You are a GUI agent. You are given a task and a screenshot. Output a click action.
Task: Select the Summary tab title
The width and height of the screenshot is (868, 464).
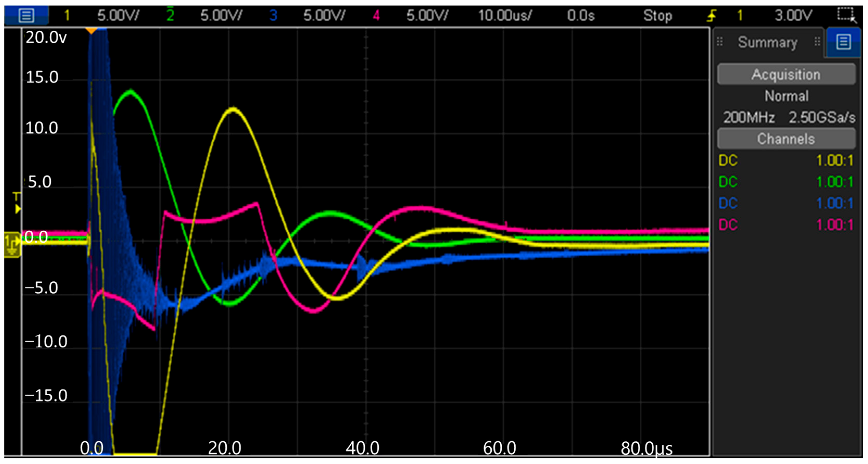pyautogui.click(x=768, y=42)
